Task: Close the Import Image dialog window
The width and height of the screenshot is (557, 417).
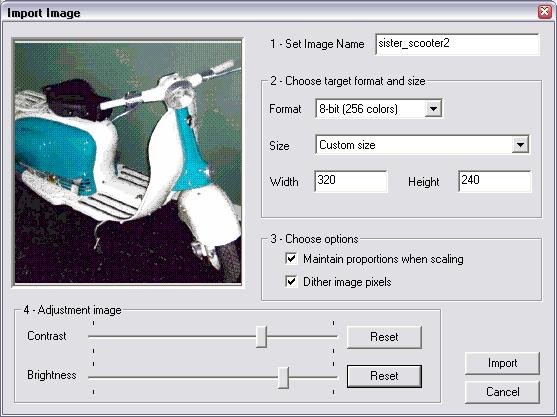Action: tap(545, 12)
